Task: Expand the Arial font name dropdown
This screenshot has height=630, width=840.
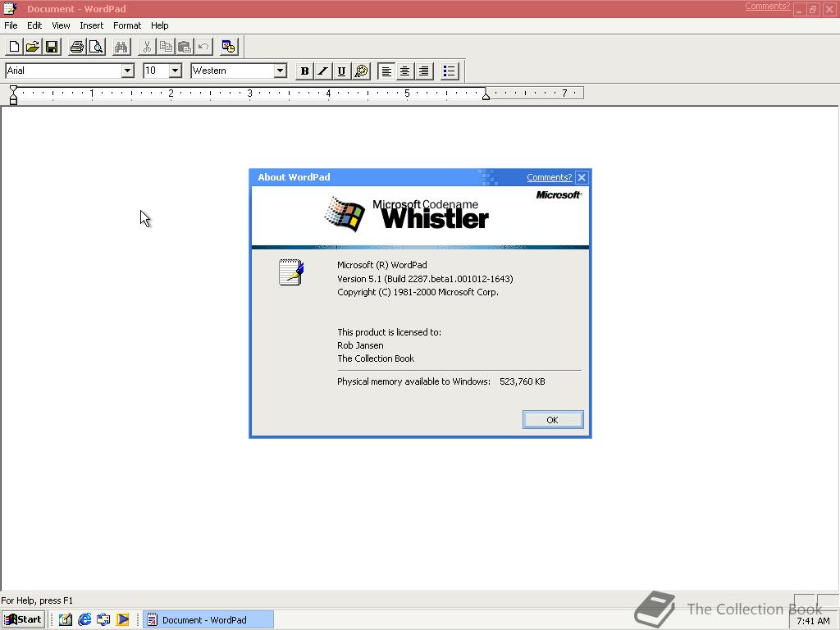Action: (127, 71)
